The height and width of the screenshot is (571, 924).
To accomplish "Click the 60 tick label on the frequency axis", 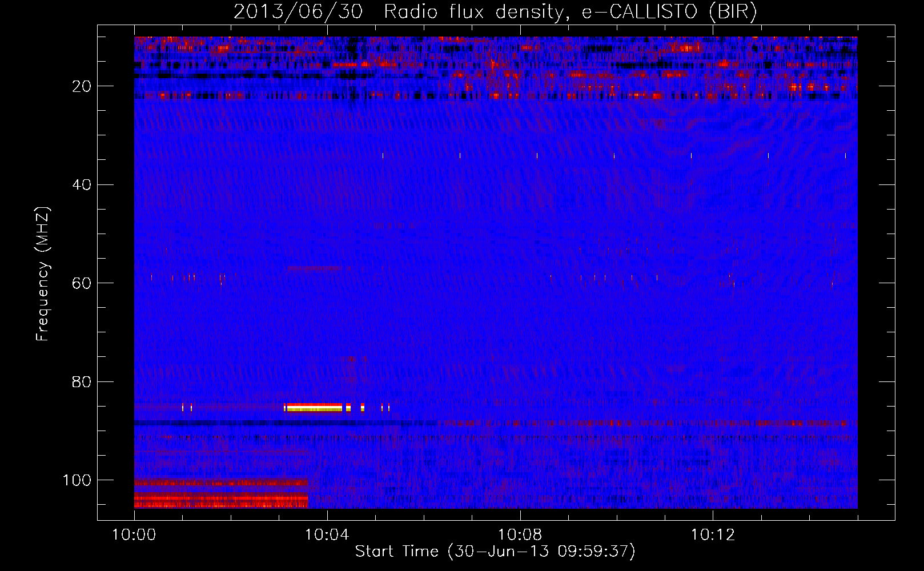I will tap(82, 283).
